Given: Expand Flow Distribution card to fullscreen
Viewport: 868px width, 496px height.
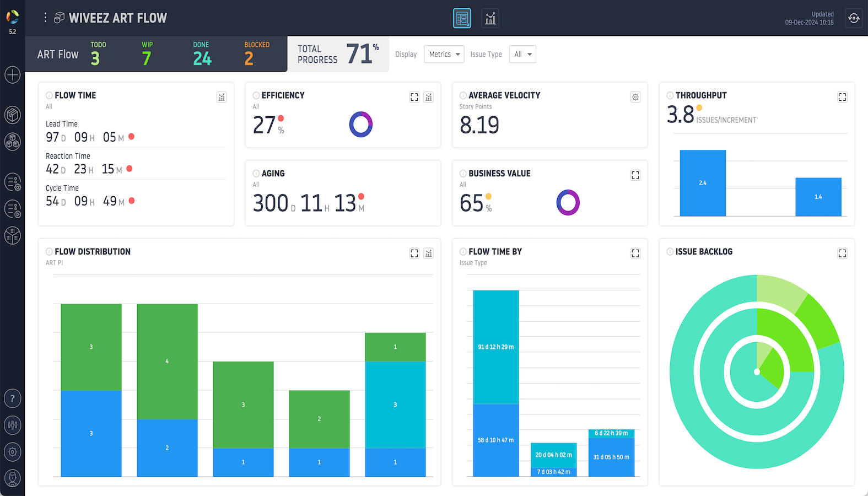Looking at the screenshot, I should 414,254.
